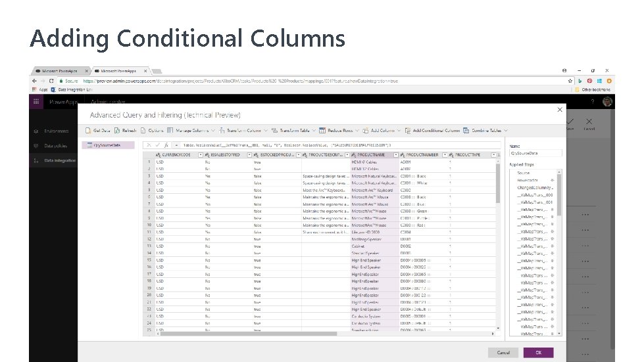Viewport: 644px width, 362px height.
Task: Click the user profile avatar
Action: [607, 102]
